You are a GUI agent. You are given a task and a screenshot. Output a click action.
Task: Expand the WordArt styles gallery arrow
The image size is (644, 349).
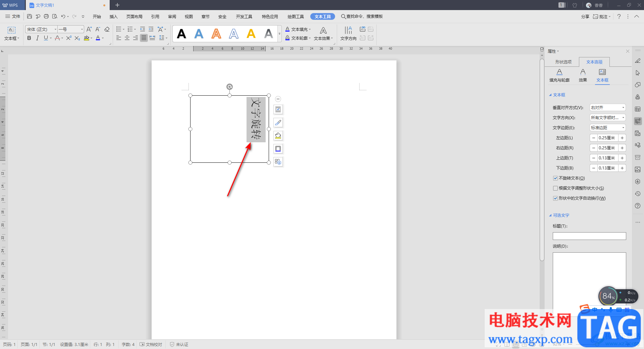tap(279, 34)
